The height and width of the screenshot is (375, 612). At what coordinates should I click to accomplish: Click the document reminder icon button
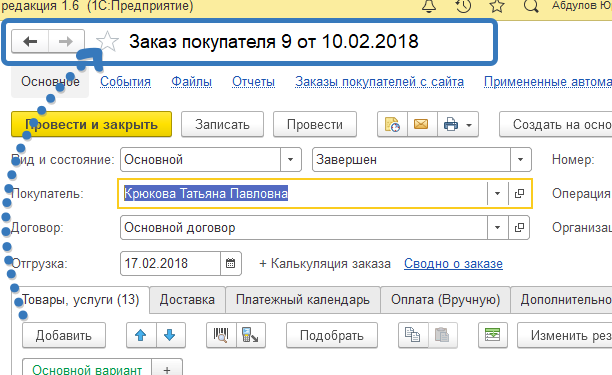click(392, 124)
